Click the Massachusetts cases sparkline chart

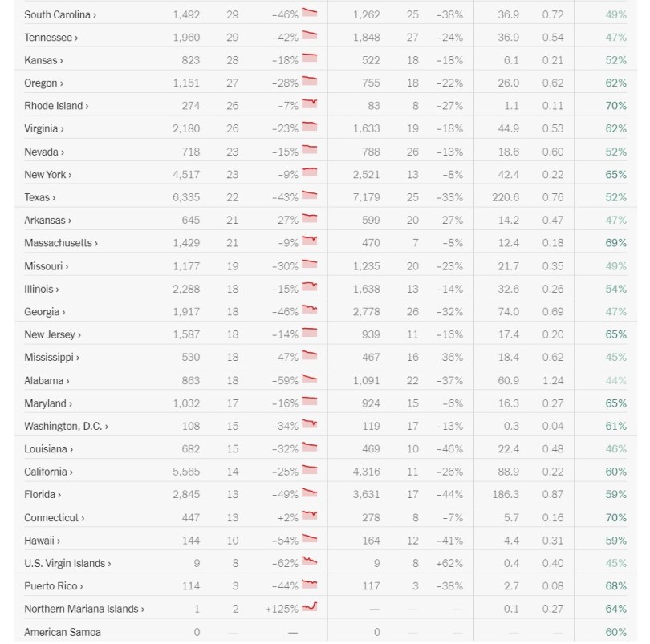[x=310, y=241]
